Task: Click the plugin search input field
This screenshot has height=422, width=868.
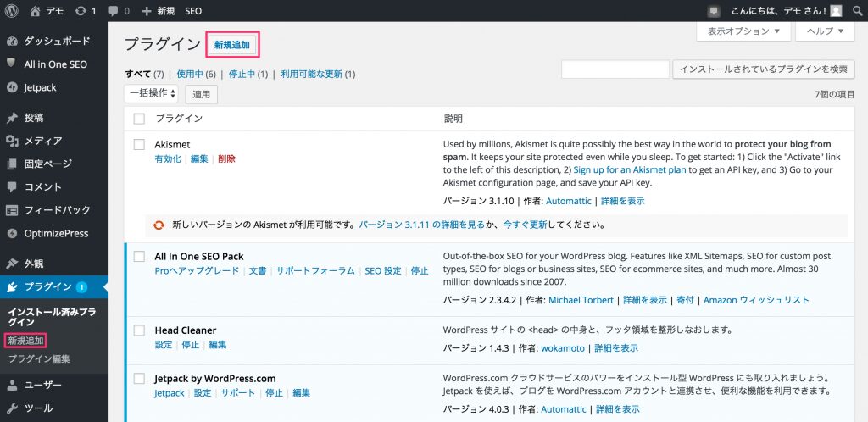Action: [x=615, y=69]
